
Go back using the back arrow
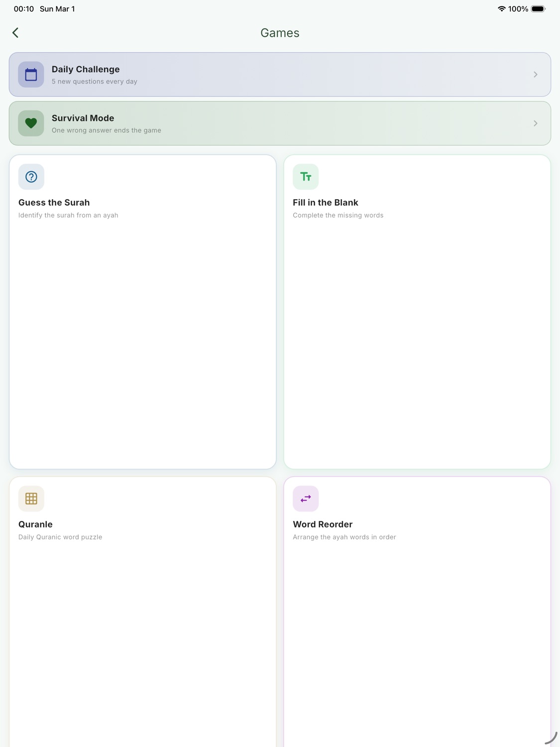click(x=15, y=33)
